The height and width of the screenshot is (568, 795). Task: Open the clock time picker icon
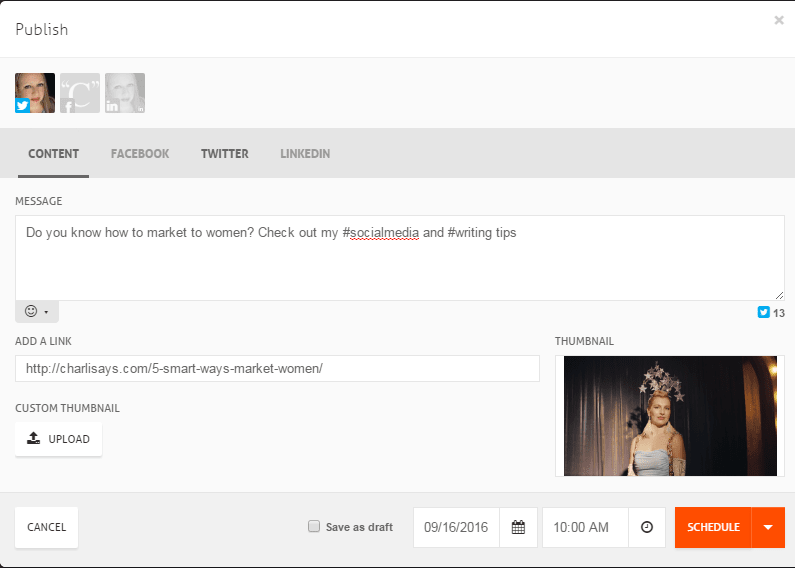pyautogui.click(x=647, y=527)
